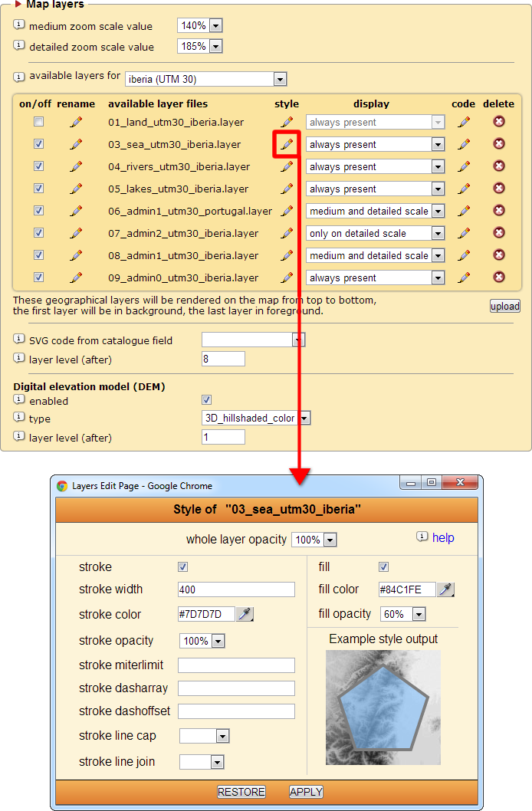Click the stroke width input field
Screen dimensions: 532x811
(x=236, y=589)
